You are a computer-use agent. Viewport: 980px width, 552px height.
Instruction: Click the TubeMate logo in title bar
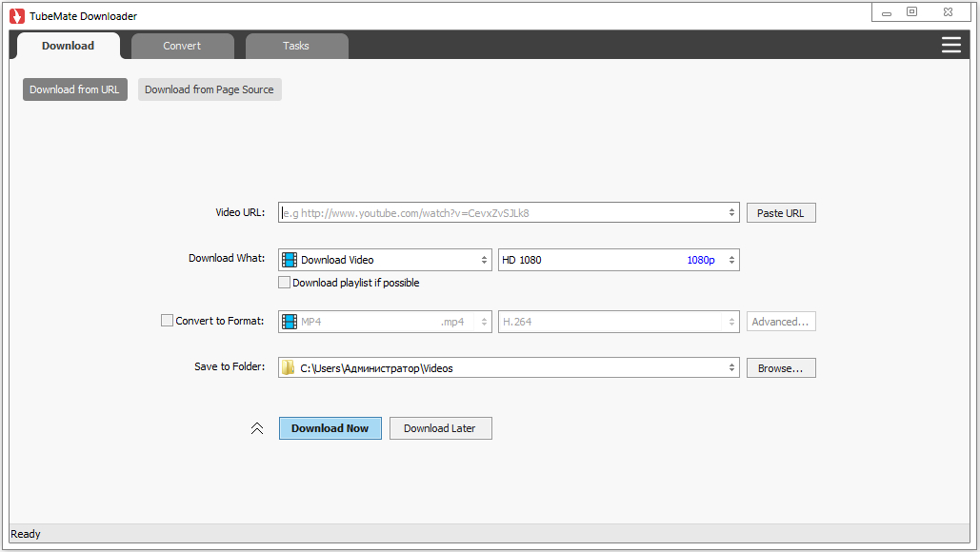pos(17,15)
